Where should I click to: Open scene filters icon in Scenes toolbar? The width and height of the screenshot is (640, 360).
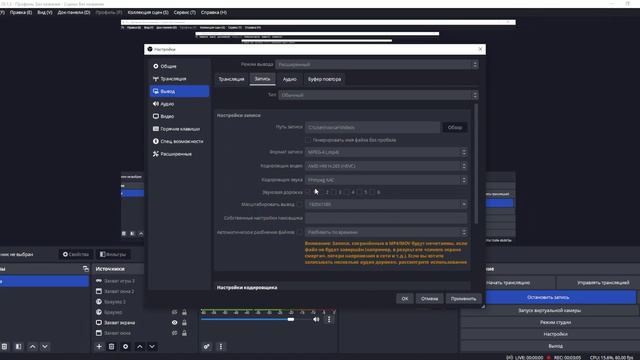pyautogui.click(x=18, y=347)
